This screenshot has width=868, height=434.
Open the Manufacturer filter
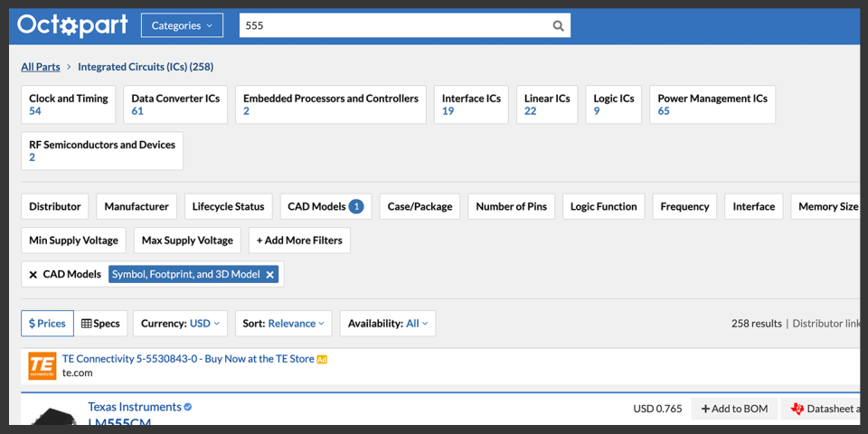[x=137, y=206]
